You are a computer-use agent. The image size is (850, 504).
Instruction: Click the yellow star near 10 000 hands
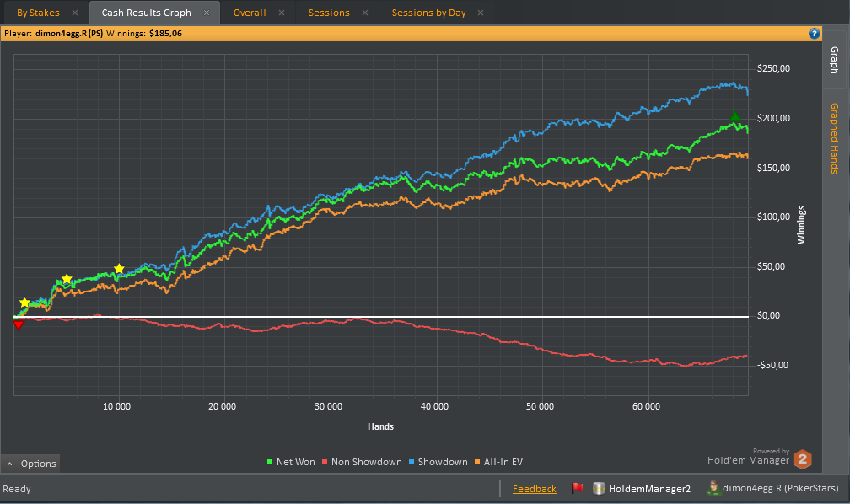click(x=119, y=269)
